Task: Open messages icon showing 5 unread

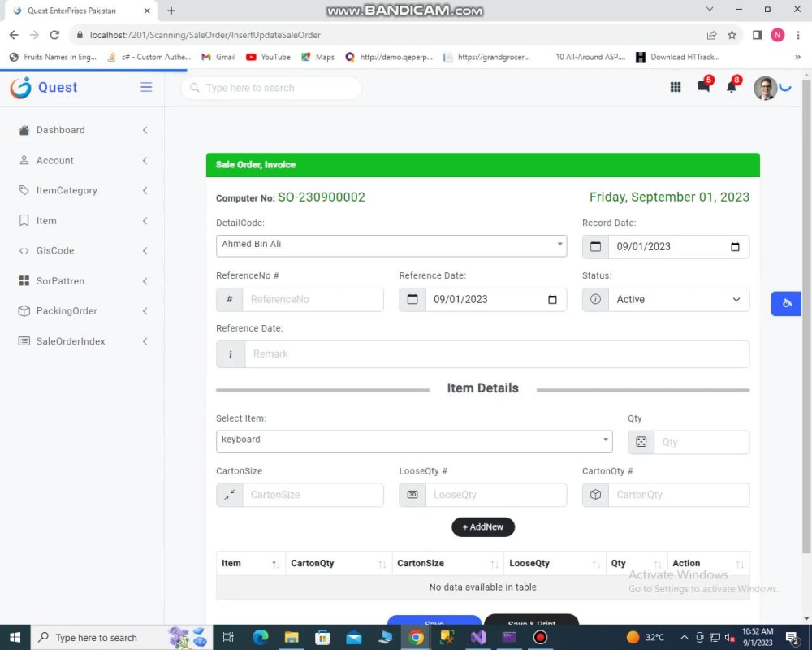Action: point(703,87)
